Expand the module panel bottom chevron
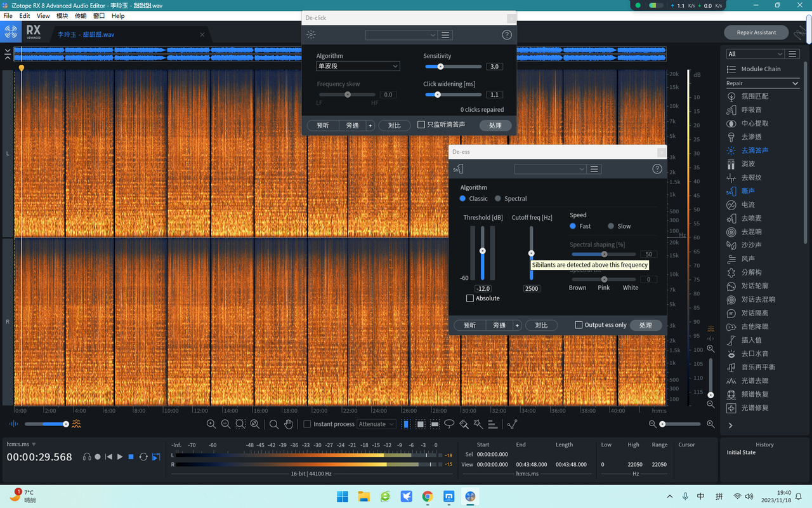 click(x=730, y=425)
